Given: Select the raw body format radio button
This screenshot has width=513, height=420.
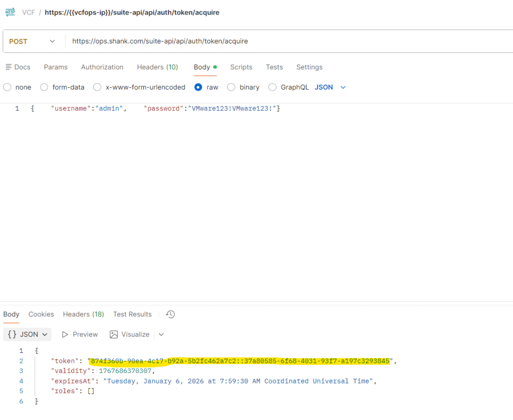Looking at the screenshot, I should [x=199, y=87].
